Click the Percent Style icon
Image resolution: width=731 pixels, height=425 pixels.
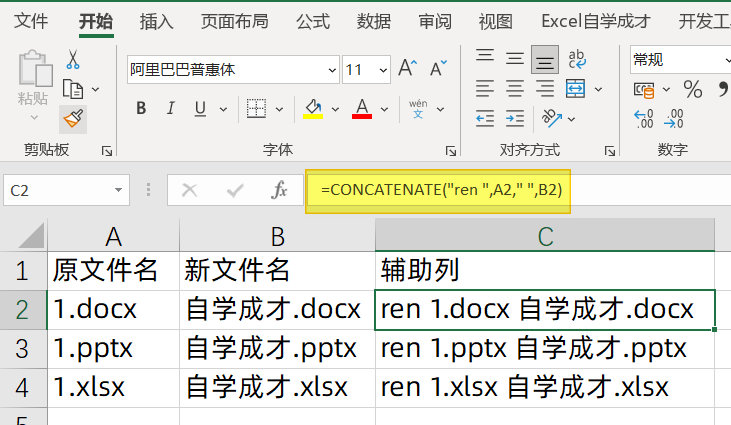click(x=693, y=89)
